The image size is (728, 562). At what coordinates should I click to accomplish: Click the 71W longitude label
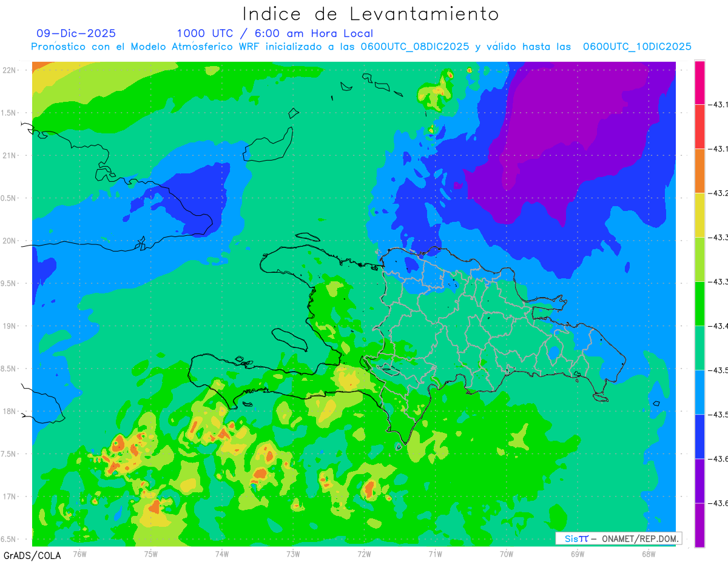[435, 554]
